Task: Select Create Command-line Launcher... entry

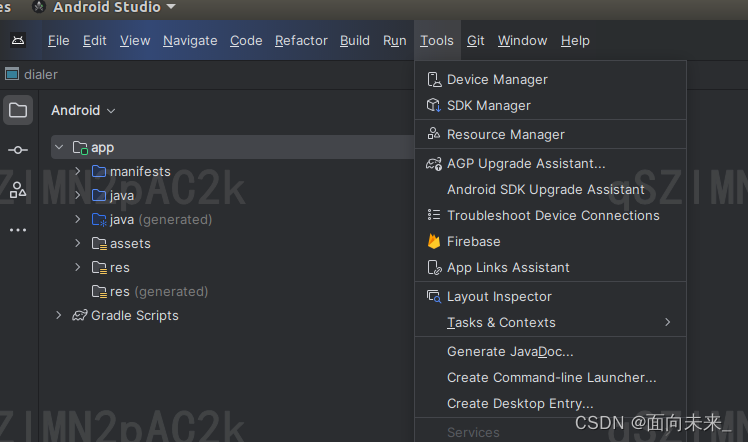Action: pyautogui.click(x=551, y=377)
